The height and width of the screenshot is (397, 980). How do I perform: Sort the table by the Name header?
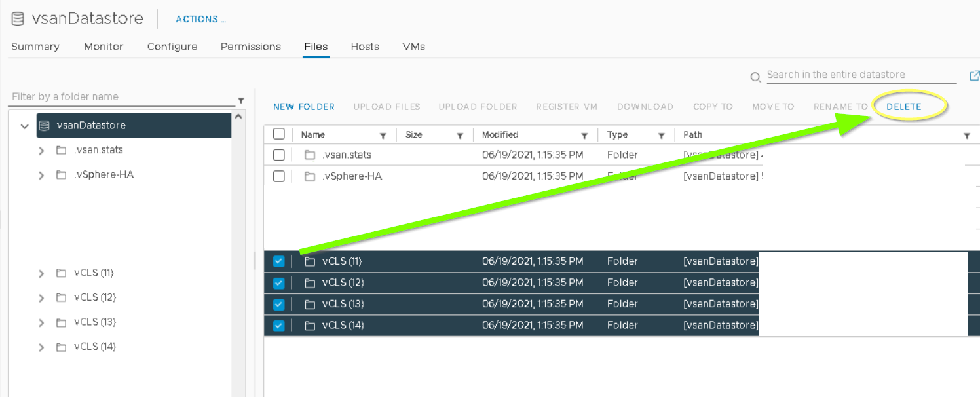[313, 135]
